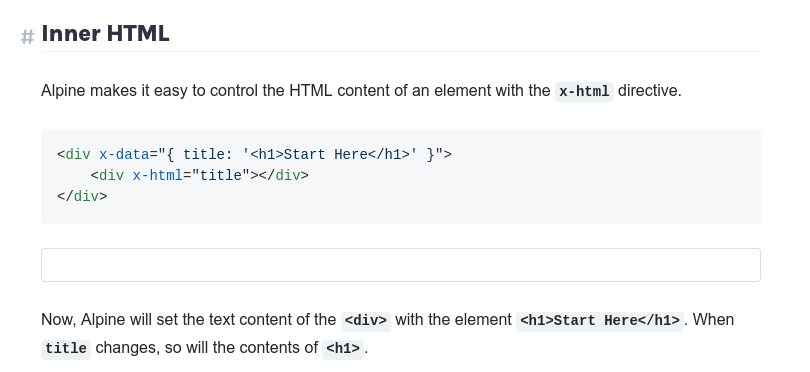The height and width of the screenshot is (372, 810).
Task: Click the <div> inline code tag in paragraph
Action: [x=366, y=321]
